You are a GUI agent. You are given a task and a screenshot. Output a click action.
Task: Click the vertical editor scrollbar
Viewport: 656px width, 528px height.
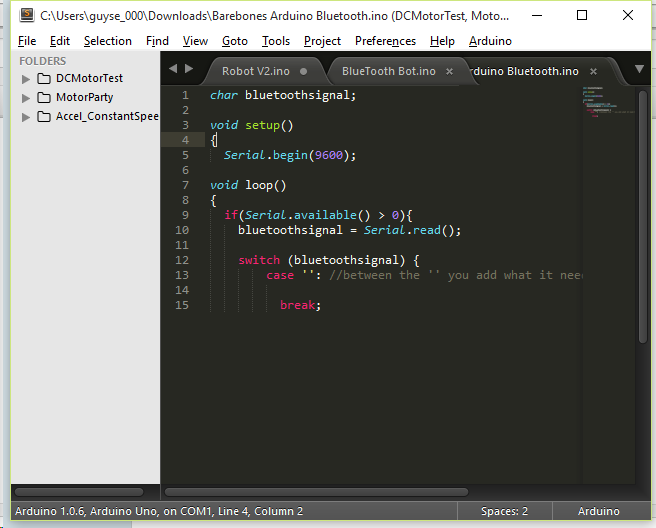(x=643, y=218)
